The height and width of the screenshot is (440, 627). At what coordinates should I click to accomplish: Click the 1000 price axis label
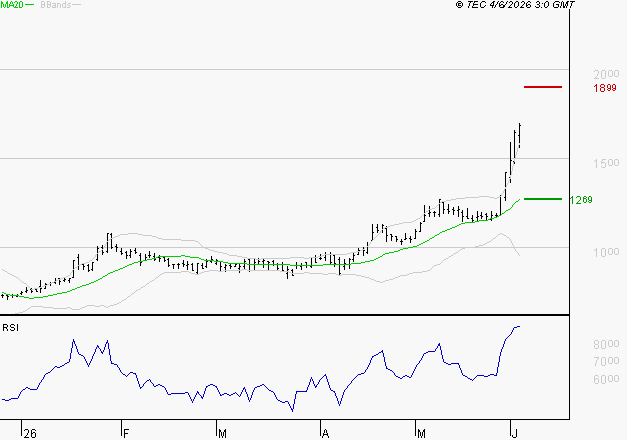606,252
